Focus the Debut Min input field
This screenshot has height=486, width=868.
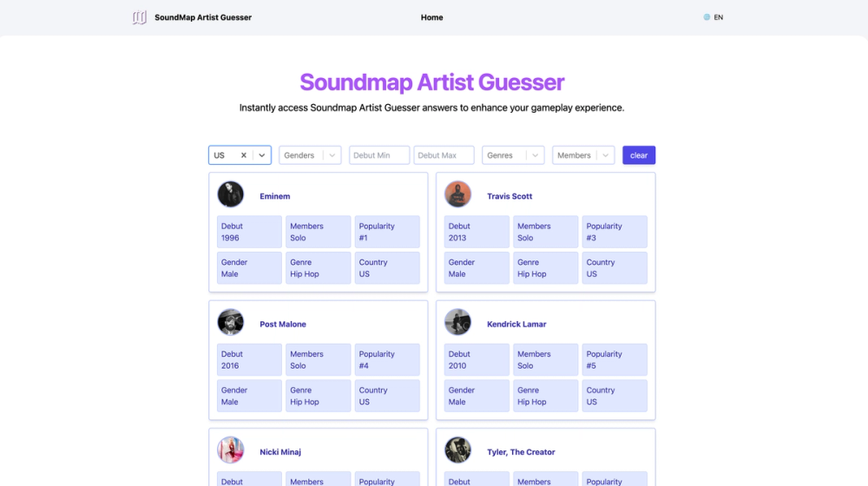(x=379, y=155)
